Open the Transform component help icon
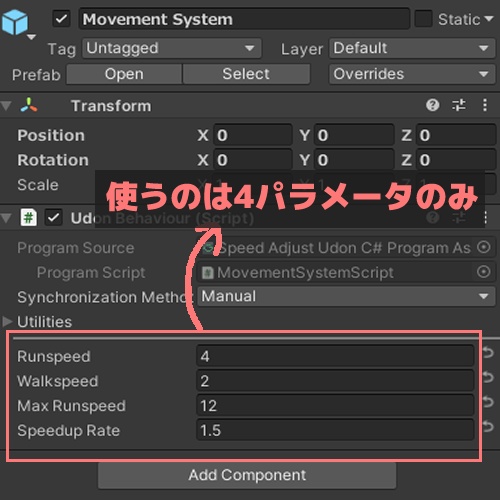Viewport: 500px width, 500px height. click(x=432, y=105)
